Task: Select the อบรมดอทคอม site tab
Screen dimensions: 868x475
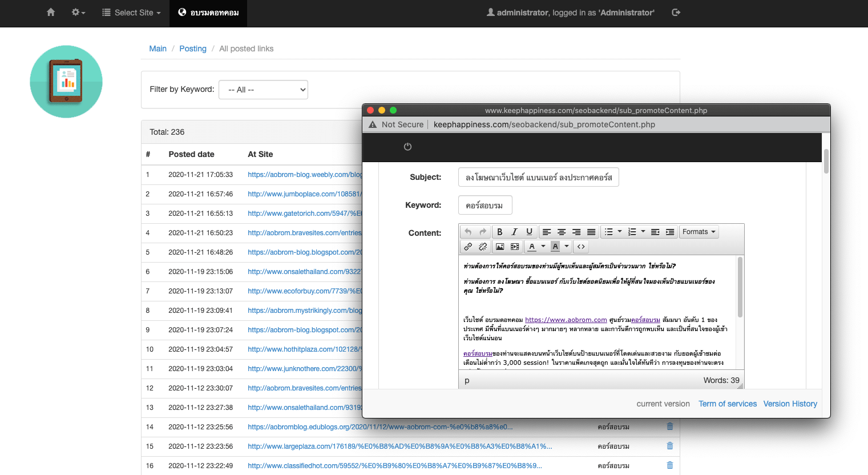Action: [x=208, y=13]
